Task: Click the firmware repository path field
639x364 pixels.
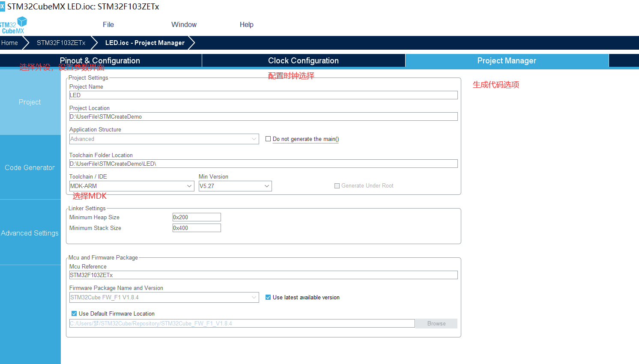Action: [x=242, y=323]
